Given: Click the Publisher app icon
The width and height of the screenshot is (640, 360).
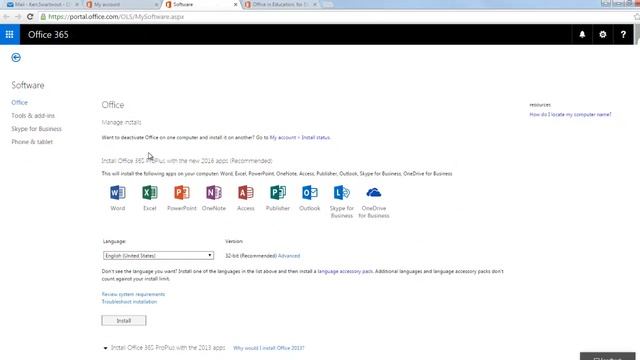Looking at the screenshot, I should pos(278,192).
